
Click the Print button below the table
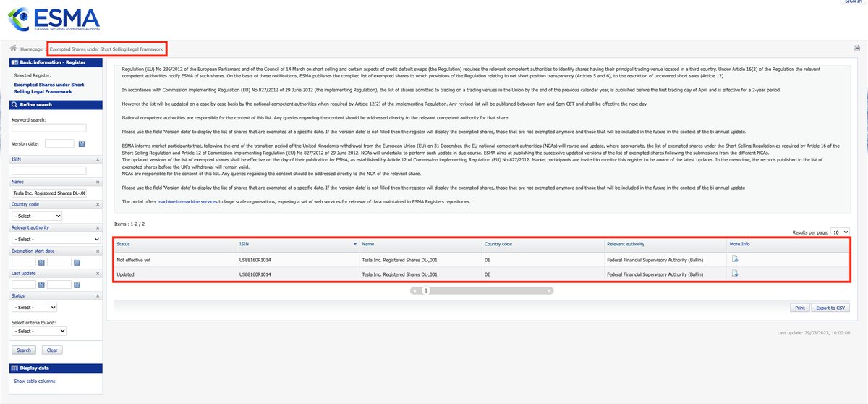pos(800,308)
